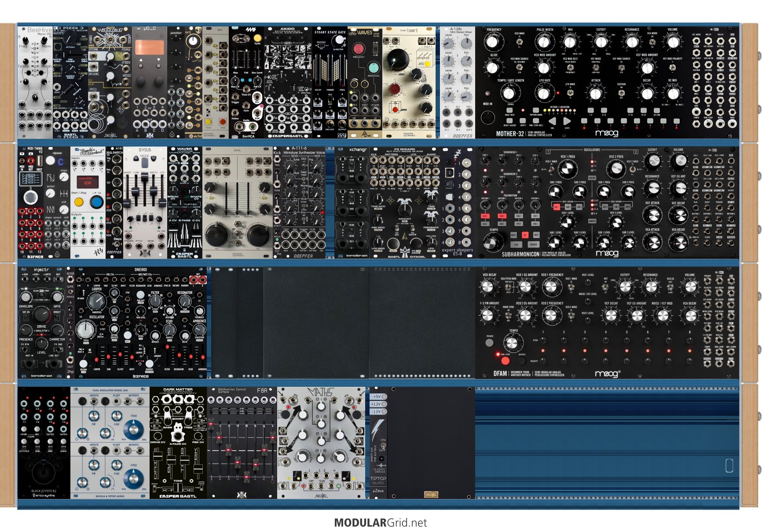Click the DFAM VCO DECAY knob

coord(489,287)
